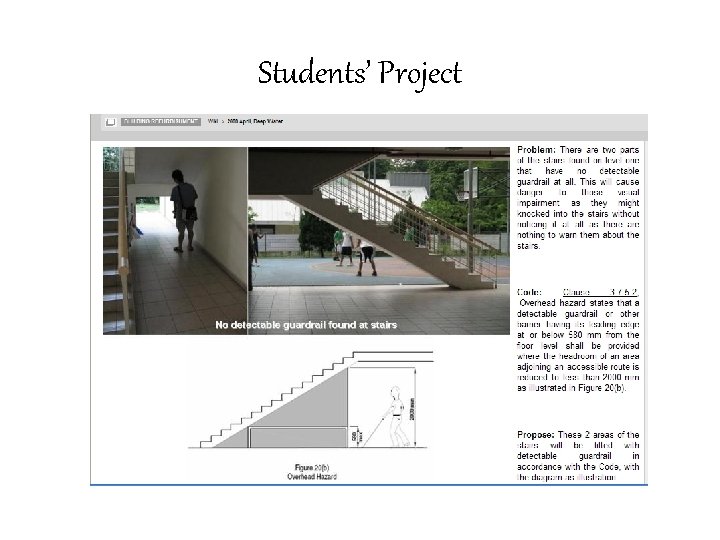Click the 'Problem:' paragraph heading

[536, 150]
